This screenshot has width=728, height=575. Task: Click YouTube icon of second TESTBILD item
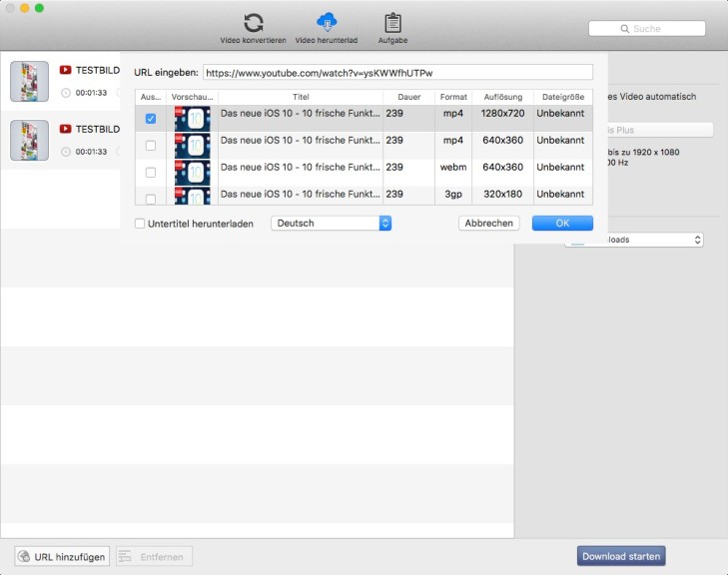tap(66, 129)
